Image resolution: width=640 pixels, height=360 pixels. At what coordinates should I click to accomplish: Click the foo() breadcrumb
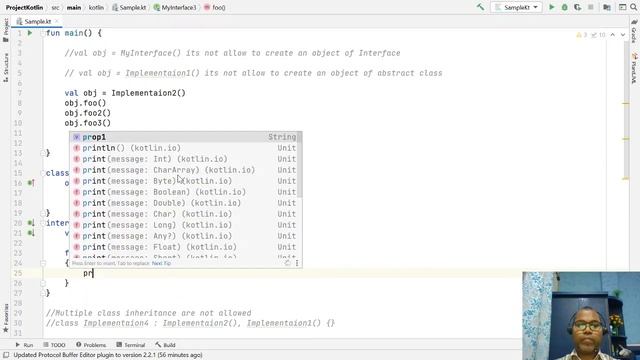pyautogui.click(x=215, y=7)
